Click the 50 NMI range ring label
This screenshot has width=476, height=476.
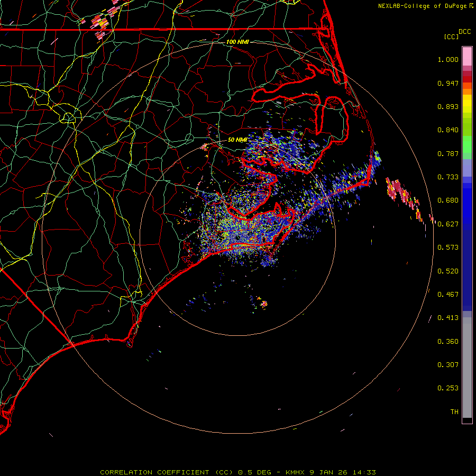pyautogui.click(x=237, y=140)
